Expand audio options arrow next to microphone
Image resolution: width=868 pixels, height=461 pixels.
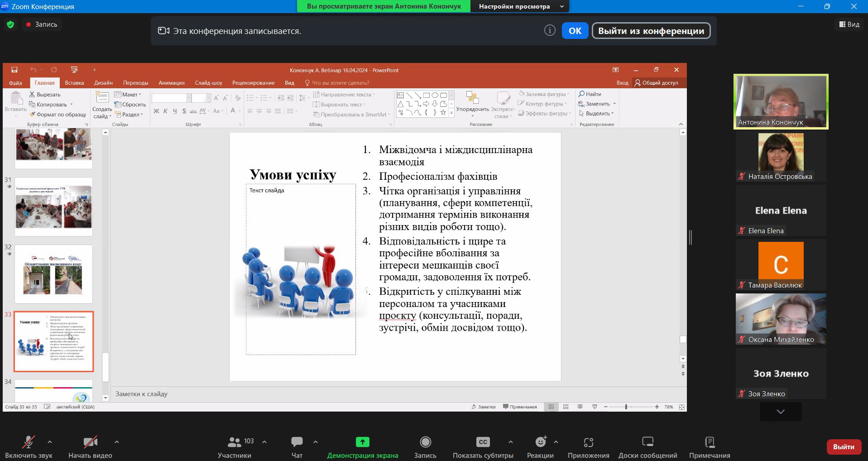(x=50, y=442)
